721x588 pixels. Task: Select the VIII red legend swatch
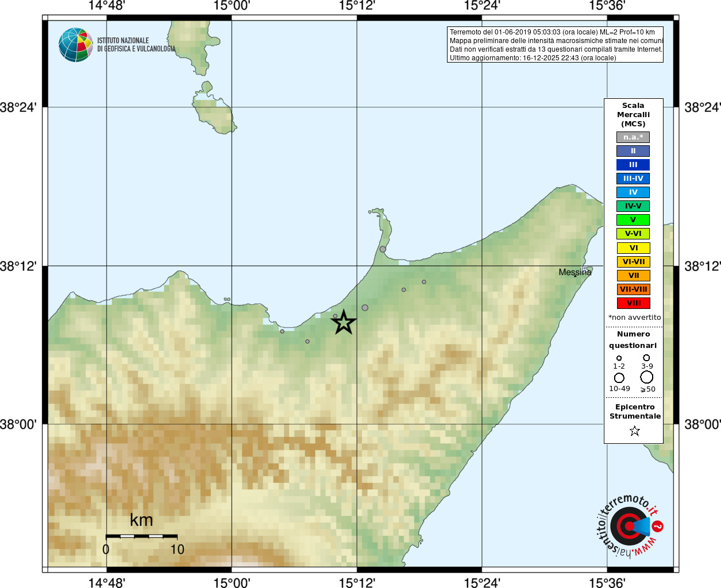click(x=634, y=303)
